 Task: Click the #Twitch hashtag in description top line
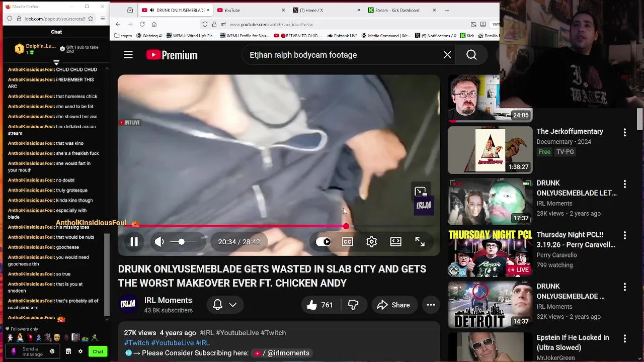point(273,333)
